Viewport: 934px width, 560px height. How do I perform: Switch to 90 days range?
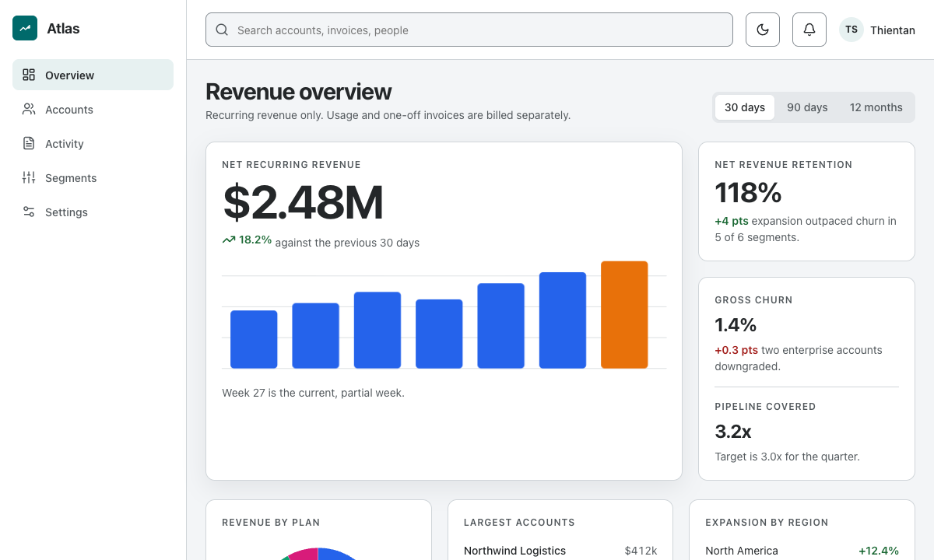(x=807, y=107)
